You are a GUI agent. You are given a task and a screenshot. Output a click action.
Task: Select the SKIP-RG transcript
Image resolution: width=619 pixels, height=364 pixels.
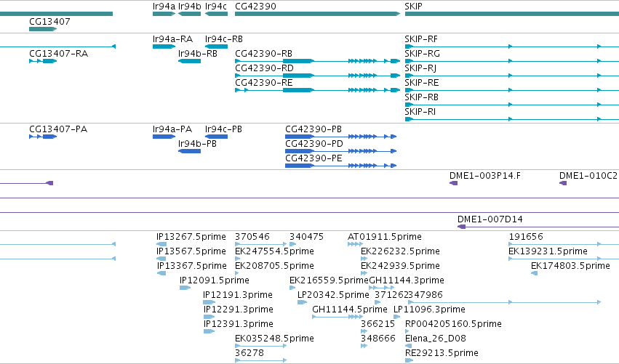point(422,54)
